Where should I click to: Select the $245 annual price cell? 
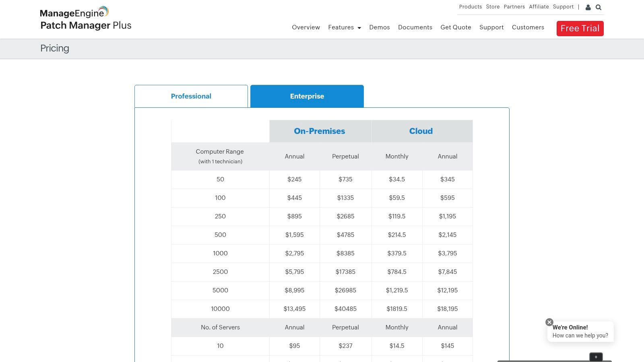coord(295,179)
